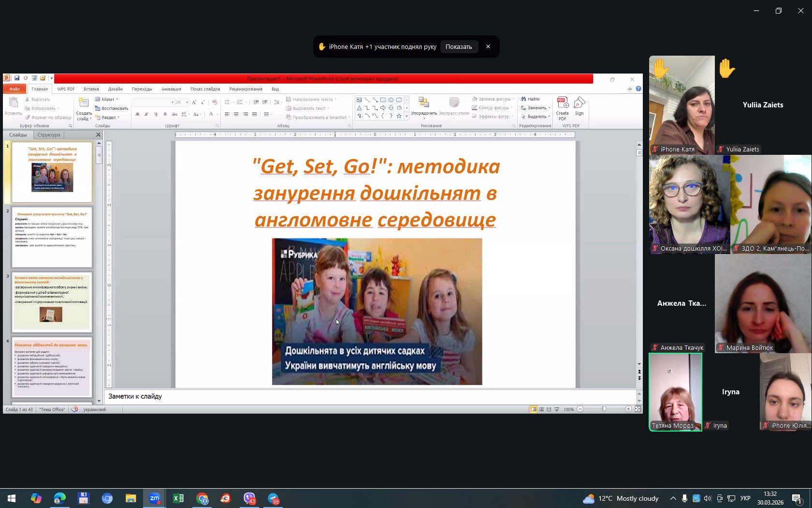Image resolution: width=812 pixels, height=508 pixels.
Task: Switch to the Анимация tab
Action: click(171, 89)
